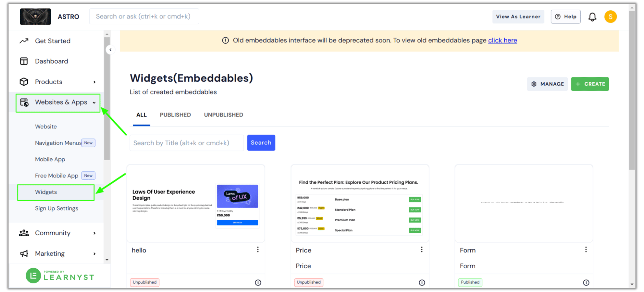Collapse the sidebar with the left chevron
This screenshot has height=292, width=644.
[110, 49]
